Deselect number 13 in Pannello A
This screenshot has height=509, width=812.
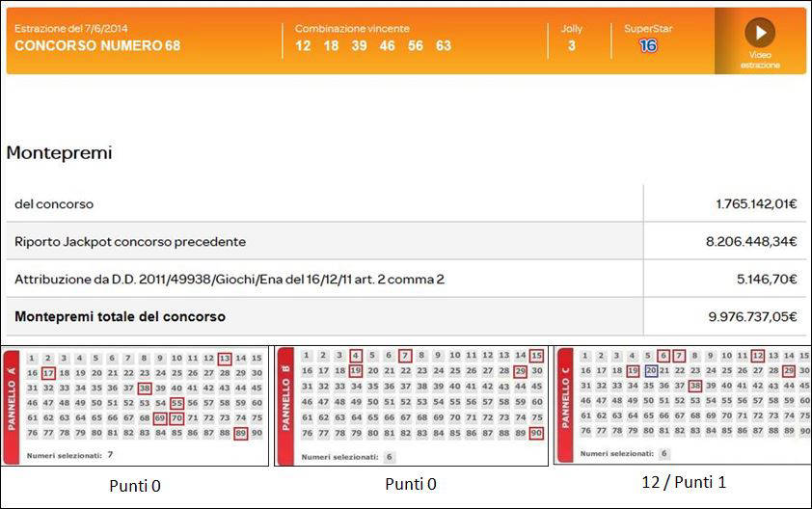tap(225, 358)
